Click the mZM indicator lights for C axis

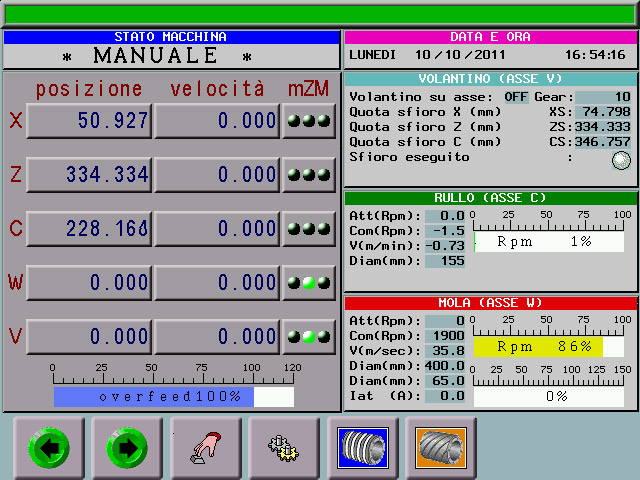[x=309, y=229]
